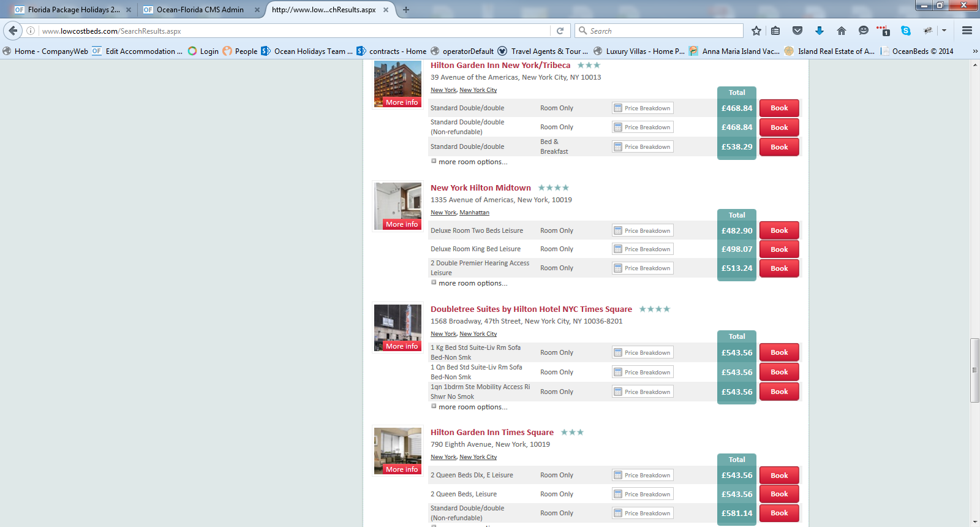
Task: Book the 1 Kg Bed Std Suite
Action: tap(779, 352)
